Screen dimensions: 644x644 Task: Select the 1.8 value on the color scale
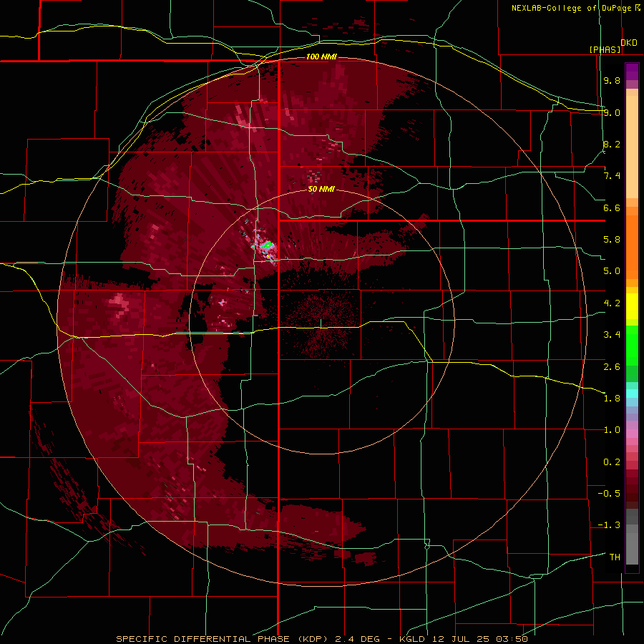(612, 399)
